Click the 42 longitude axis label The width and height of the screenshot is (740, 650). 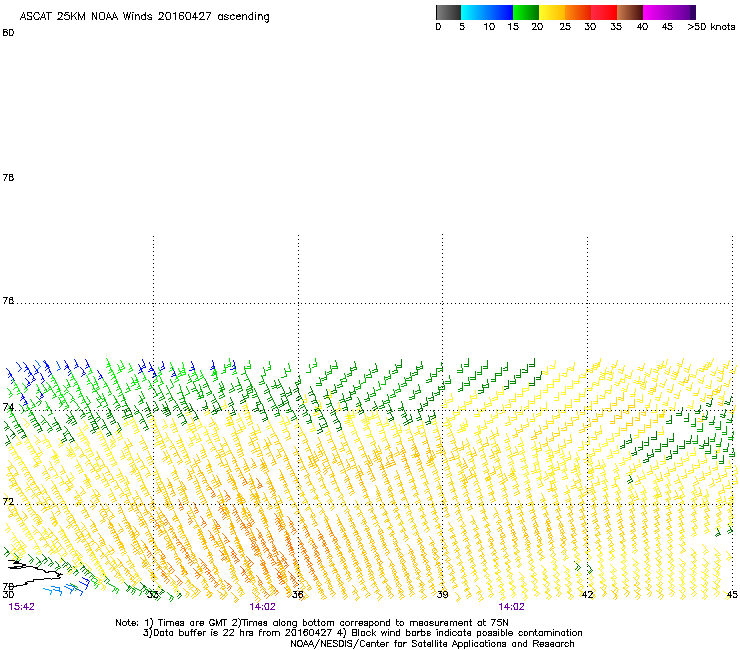coord(587,595)
